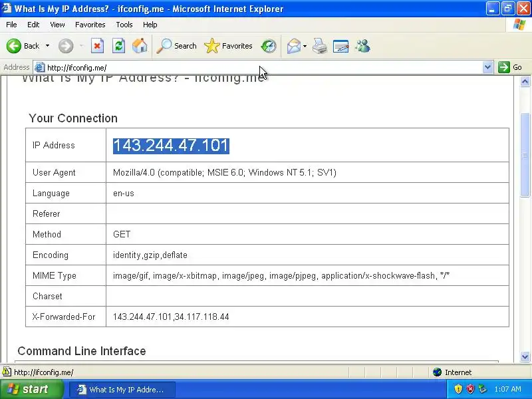Go to the Home page icon
Screen dimensions: 532x399
140,46
